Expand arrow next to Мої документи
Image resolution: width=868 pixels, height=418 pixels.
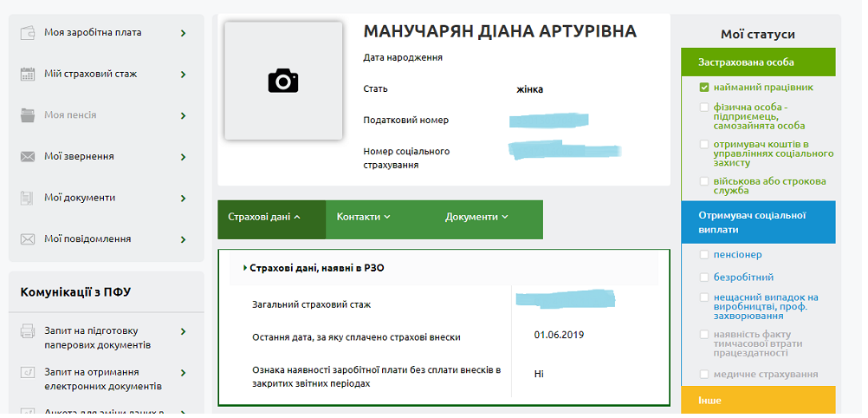point(184,199)
